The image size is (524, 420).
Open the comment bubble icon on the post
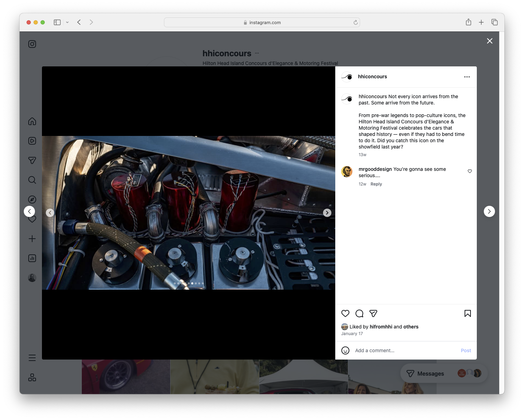tap(359, 313)
